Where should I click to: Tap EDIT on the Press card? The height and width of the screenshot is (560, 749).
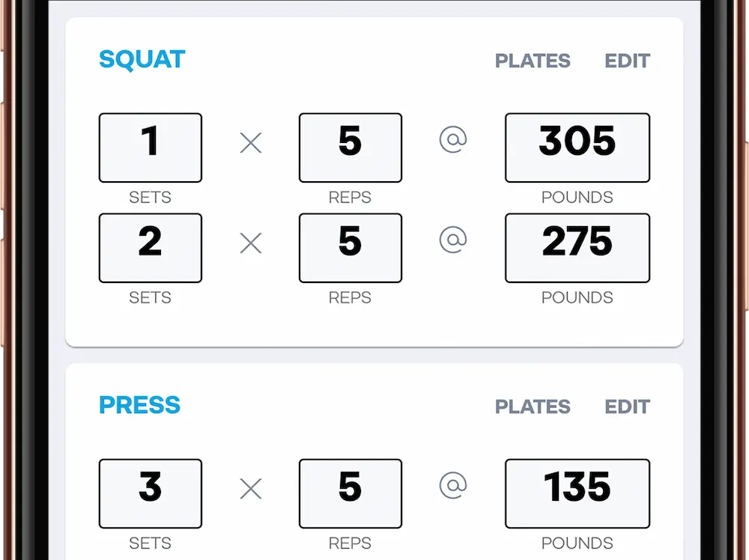pyautogui.click(x=627, y=407)
